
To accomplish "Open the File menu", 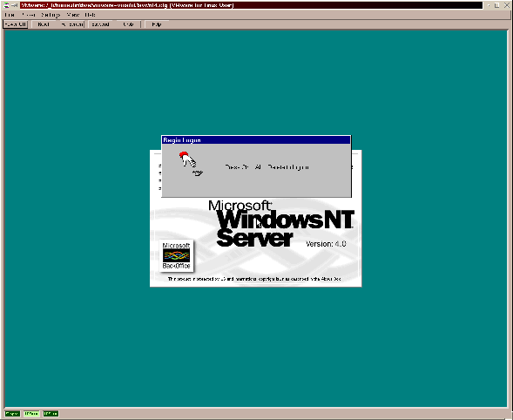I will [10, 15].
